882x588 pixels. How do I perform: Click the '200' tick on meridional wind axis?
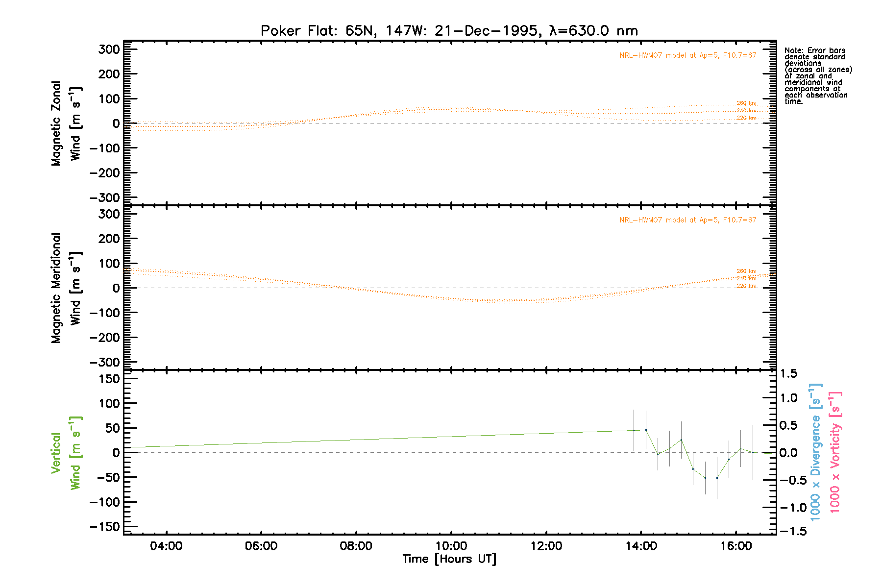[x=109, y=239]
